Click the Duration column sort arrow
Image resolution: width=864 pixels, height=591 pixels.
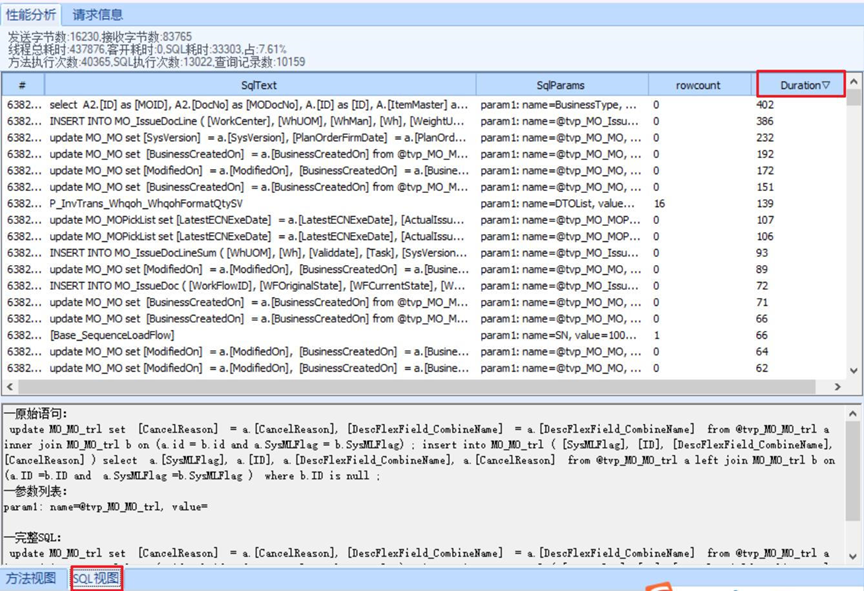(x=826, y=85)
